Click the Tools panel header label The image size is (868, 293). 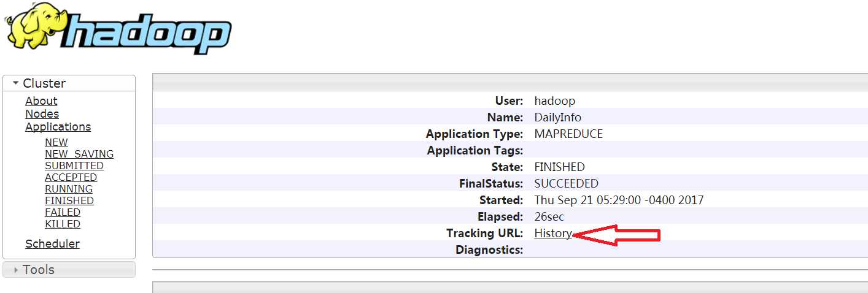tap(38, 270)
